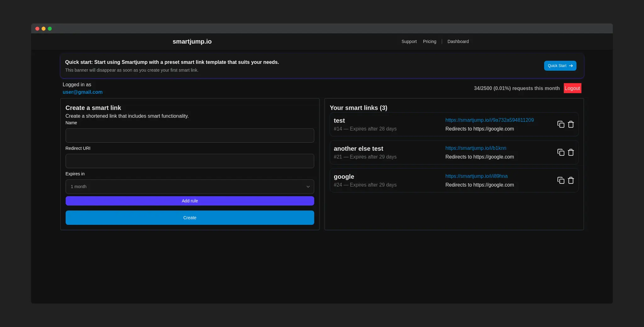Copy the 'another else test' link
The image size is (644, 327).
point(561,152)
